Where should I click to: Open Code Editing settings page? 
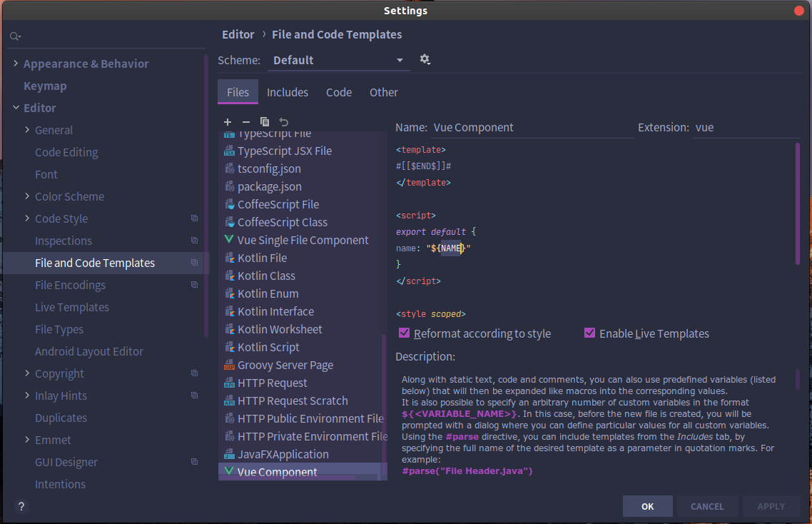66,152
